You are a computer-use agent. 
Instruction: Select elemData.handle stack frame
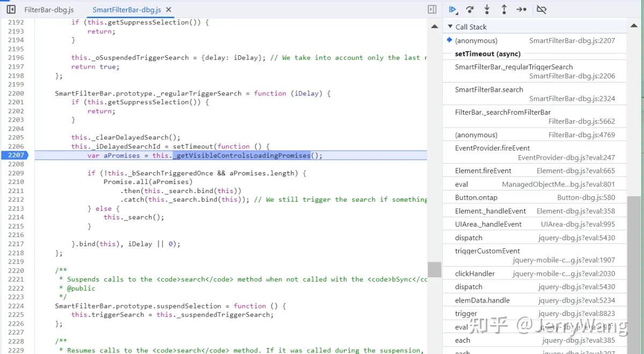click(x=535, y=300)
